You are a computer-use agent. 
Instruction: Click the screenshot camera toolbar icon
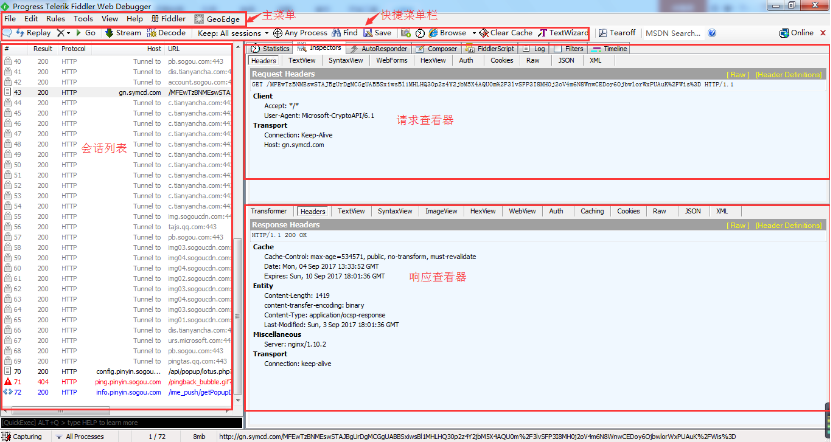click(406, 33)
